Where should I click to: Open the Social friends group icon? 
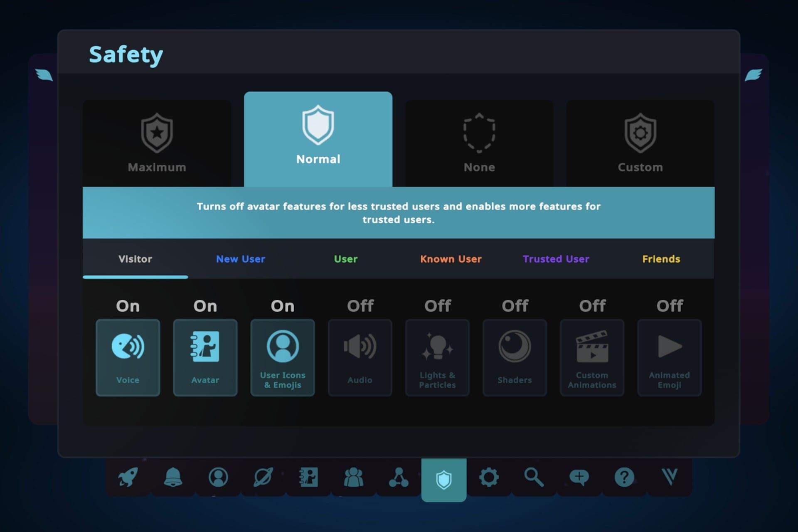click(354, 477)
